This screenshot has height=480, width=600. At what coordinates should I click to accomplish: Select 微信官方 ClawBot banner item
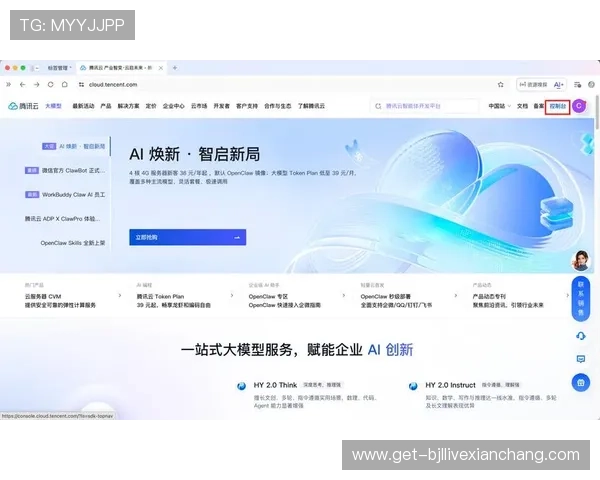[x=65, y=170]
